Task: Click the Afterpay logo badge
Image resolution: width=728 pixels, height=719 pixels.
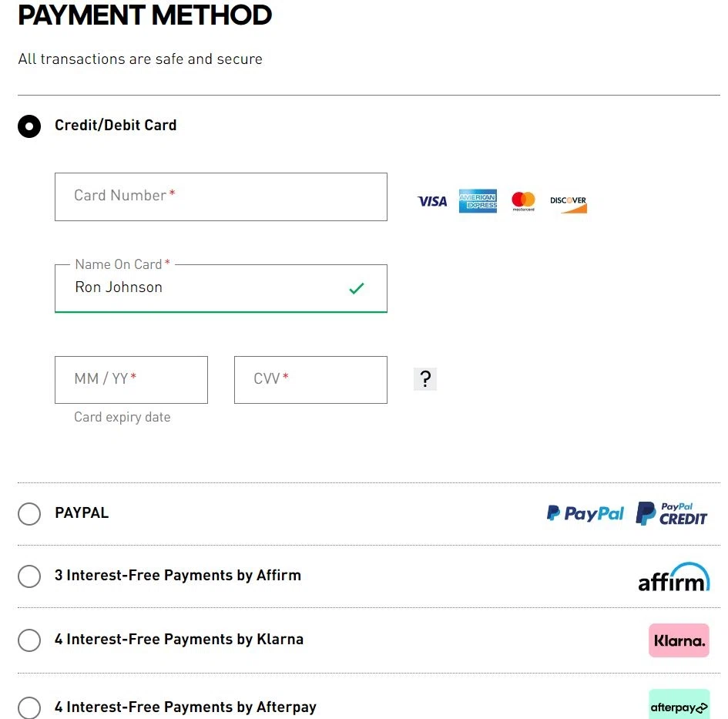Action: (x=679, y=705)
